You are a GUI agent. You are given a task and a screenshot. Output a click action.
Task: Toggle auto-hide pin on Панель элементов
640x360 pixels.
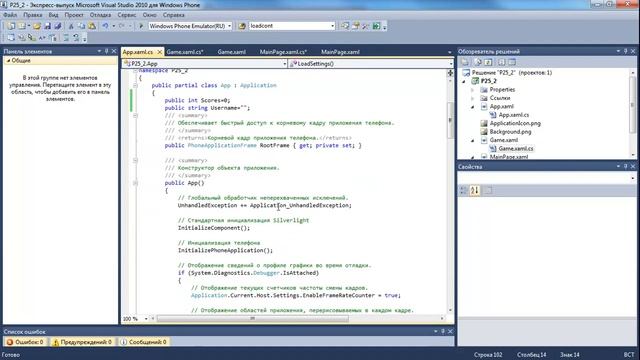(x=107, y=51)
